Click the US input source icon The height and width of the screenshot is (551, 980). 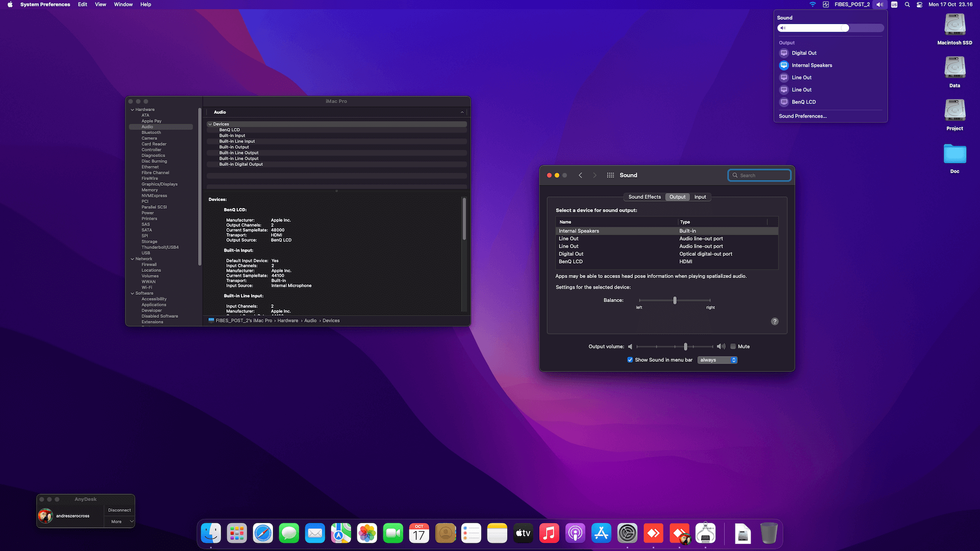tap(894, 4)
